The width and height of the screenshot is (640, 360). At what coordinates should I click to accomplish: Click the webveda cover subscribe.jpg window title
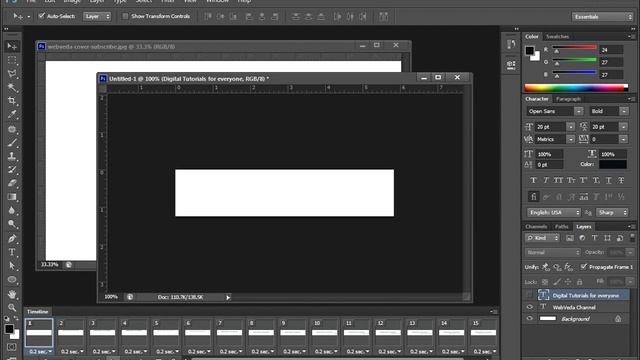(111, 47)
